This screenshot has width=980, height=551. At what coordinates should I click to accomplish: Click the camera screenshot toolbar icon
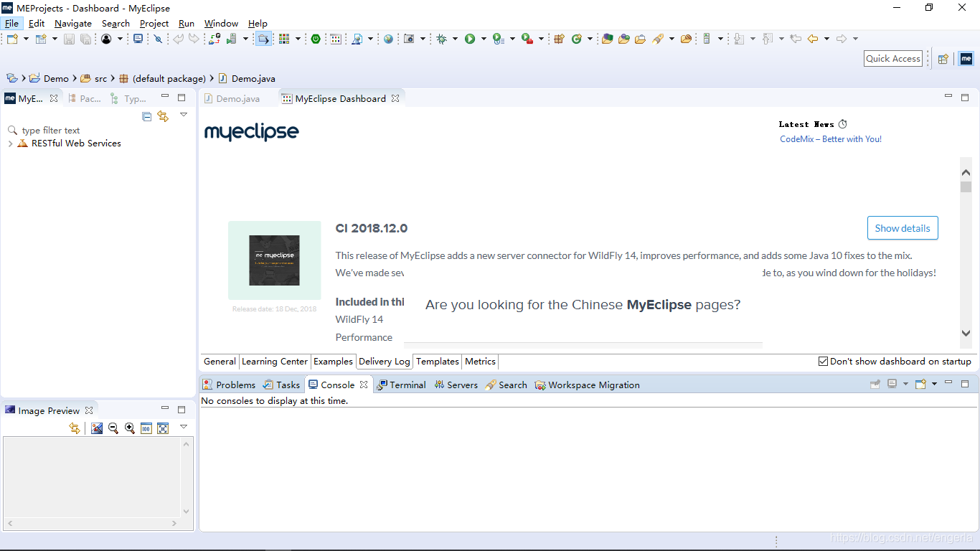click(409, 39)
